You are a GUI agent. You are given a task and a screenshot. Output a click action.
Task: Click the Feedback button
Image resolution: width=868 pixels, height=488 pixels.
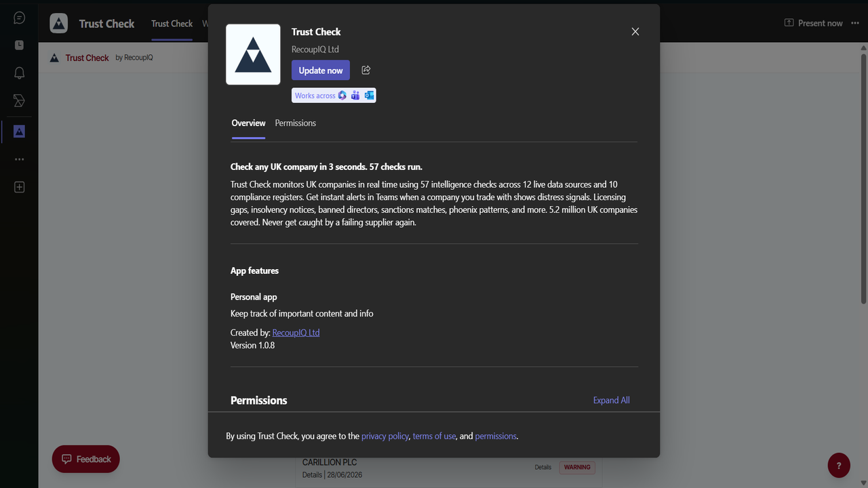click(86, 459)
